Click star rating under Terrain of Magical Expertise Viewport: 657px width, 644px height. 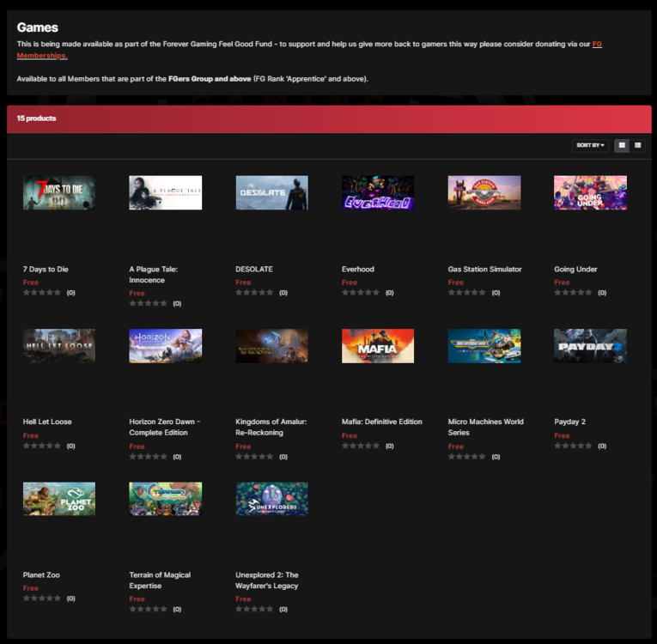pyautogui.click(x=148, y=609)
